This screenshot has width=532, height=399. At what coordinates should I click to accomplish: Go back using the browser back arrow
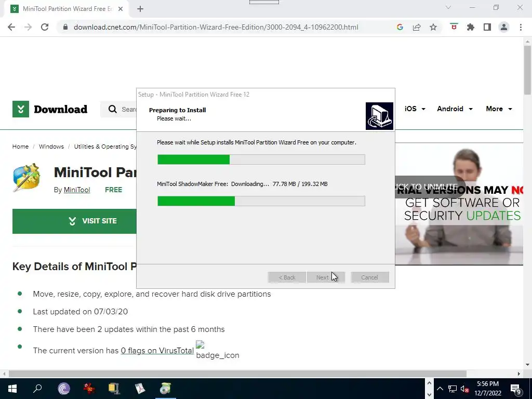pos(11,27)
